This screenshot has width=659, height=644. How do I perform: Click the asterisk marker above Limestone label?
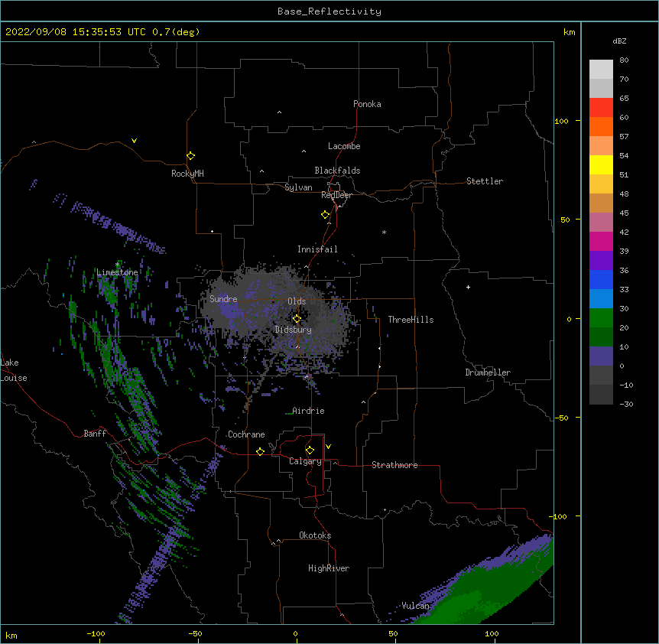point(117,265)
